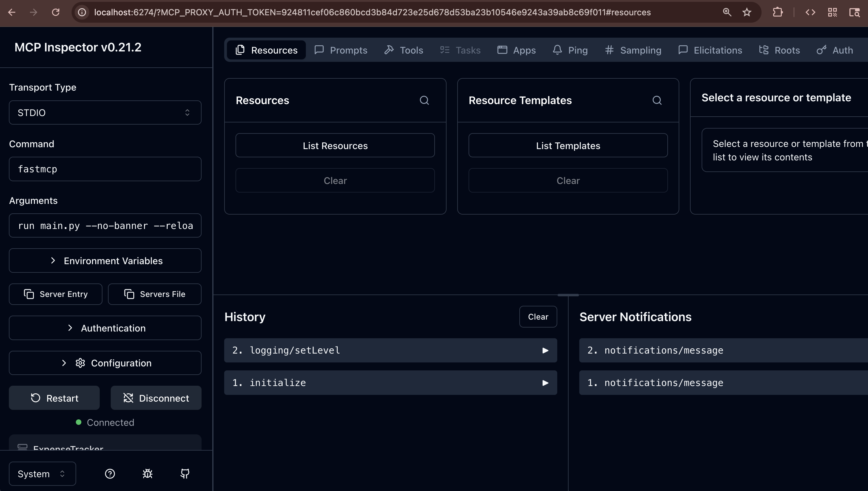Click the browser address bar URL
Viewport: 868px width, 491px height.
(x=372, y=13)
